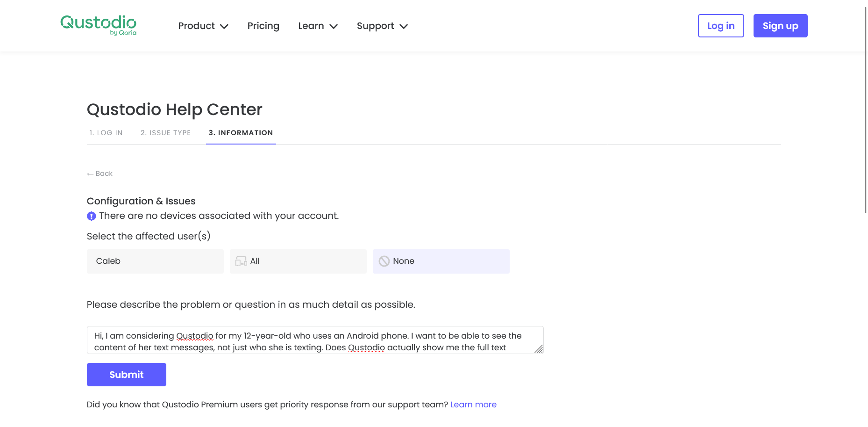Click the Configuration & Issues heading
Viewport: 868px width, 427px height.
click(141, 201)
